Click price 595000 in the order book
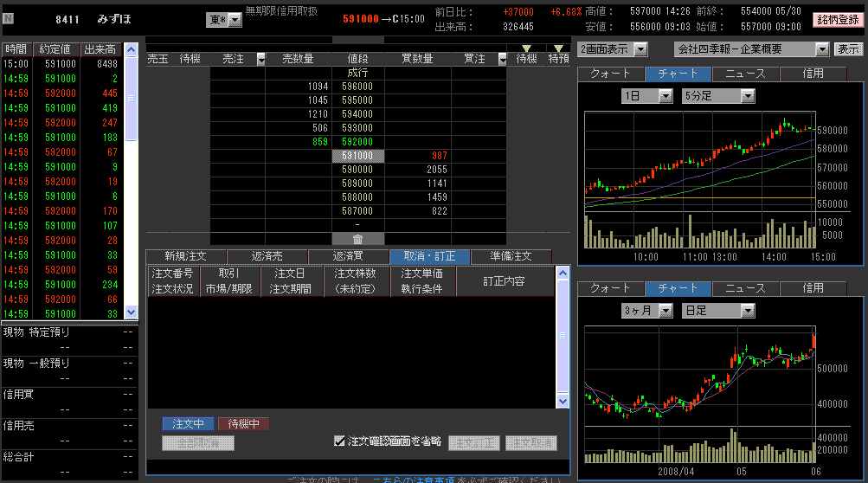This screenshot has width=868, height=483. click(x=357, y=100)
